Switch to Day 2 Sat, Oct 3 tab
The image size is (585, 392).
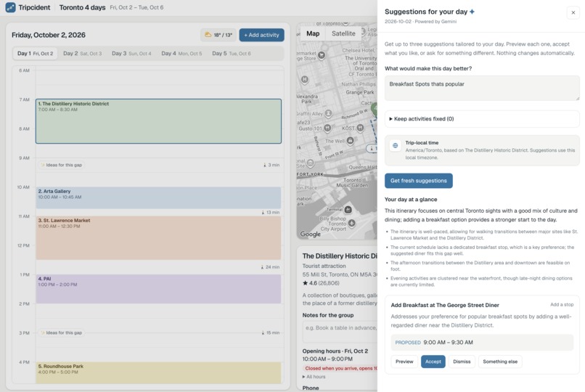83,53
